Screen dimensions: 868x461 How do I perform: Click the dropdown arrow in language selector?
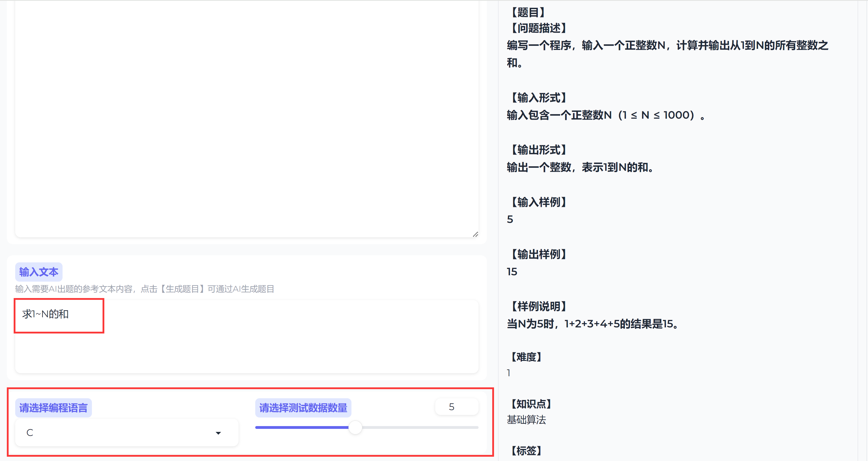(218, 433)
